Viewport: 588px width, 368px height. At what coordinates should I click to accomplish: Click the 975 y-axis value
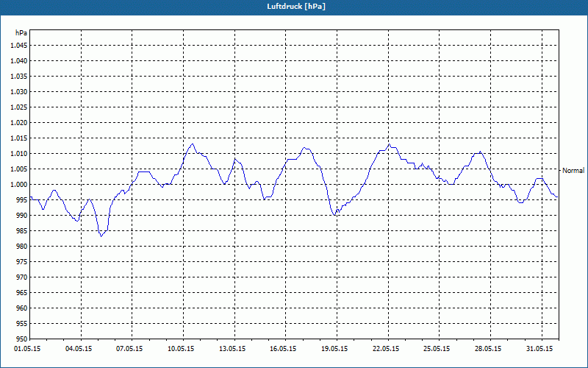(22, 262)
